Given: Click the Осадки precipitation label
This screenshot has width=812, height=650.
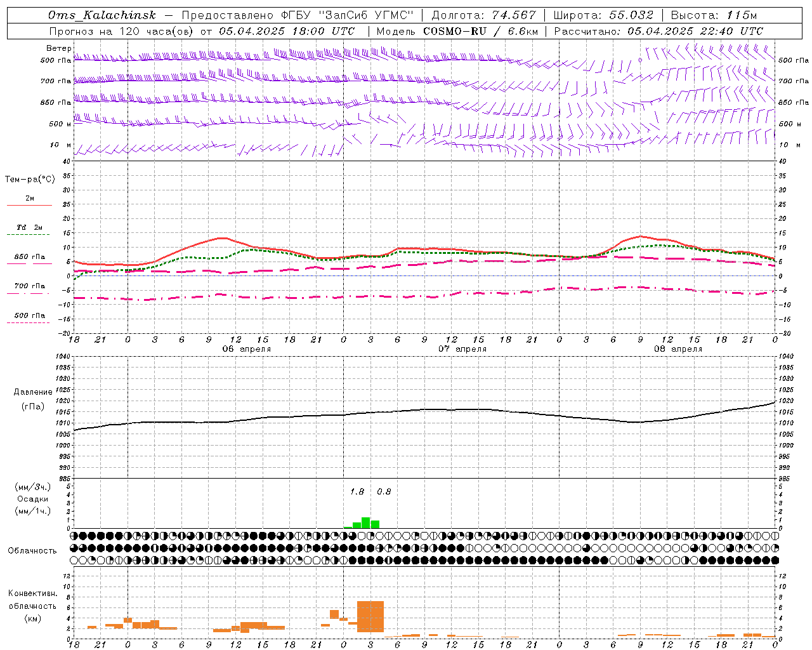Looking at the screenshot, I should (33, 500).
